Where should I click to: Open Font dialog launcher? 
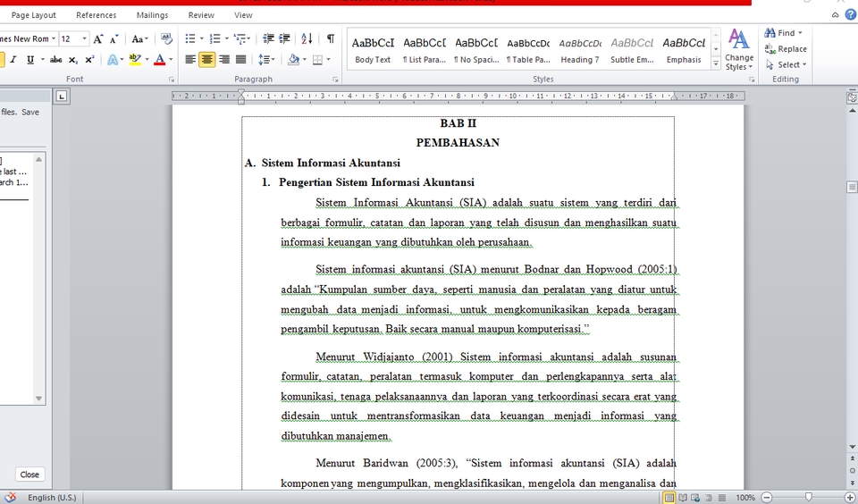pos(172,80)
